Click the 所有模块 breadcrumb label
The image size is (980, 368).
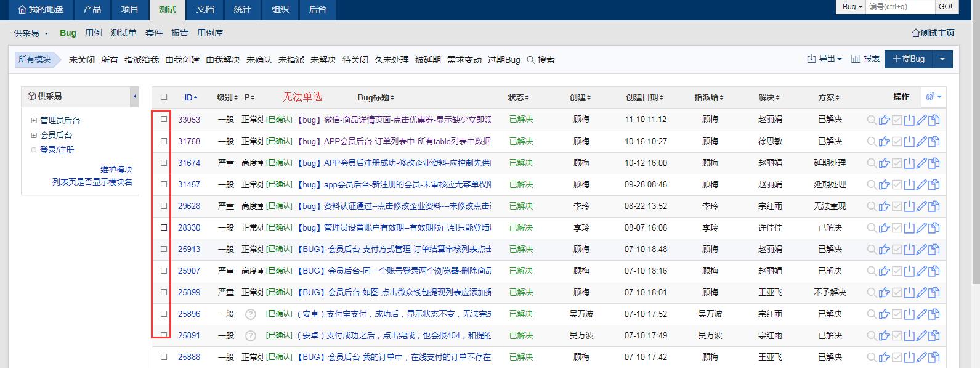34,60
